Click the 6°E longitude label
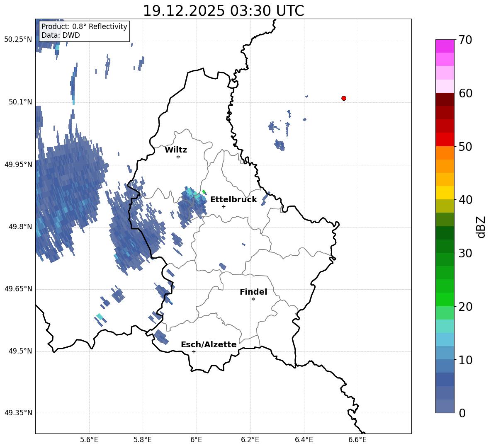The width and height of the screenshot is (491, 448). 196,440
